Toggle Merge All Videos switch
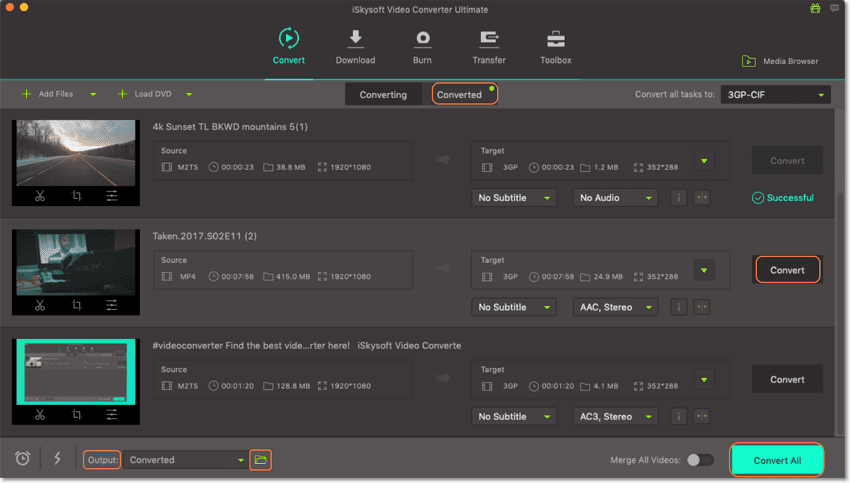Image resolution: width=850 pixels, height=483 pixels. click(700, 460)
